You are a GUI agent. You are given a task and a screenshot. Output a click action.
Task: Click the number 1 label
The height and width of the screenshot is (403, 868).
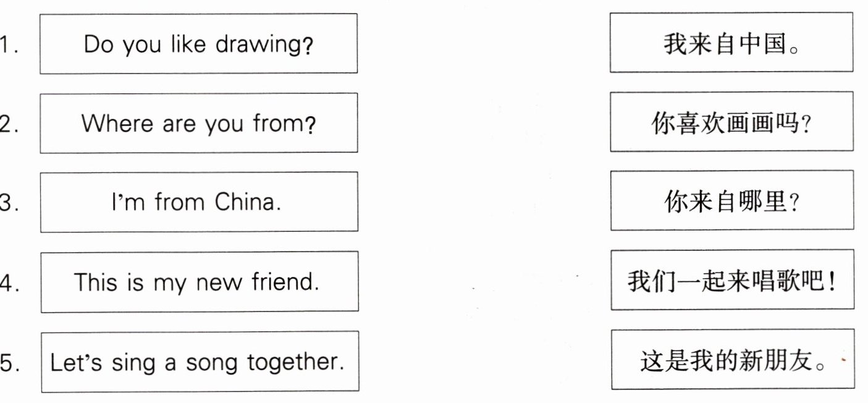(x=7, y=46)
